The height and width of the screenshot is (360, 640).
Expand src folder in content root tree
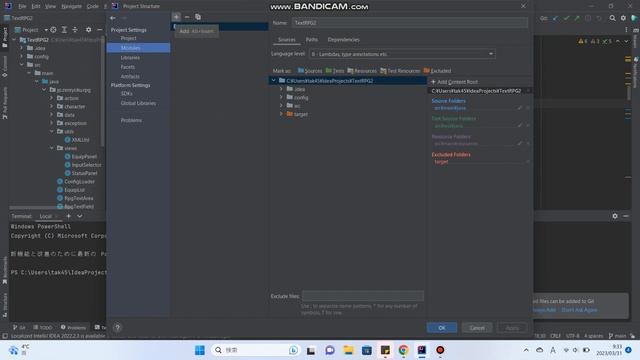pyautogui.click(x=281, y=106)
